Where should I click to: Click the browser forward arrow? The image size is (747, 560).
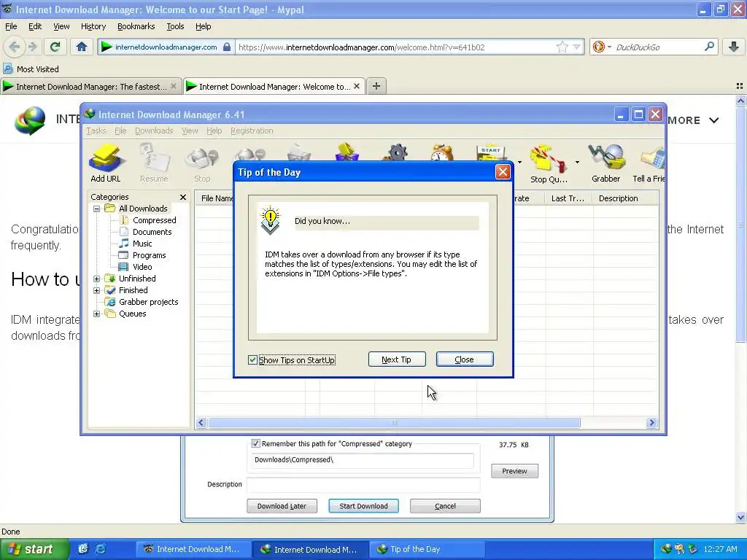(x=32, y=47)
